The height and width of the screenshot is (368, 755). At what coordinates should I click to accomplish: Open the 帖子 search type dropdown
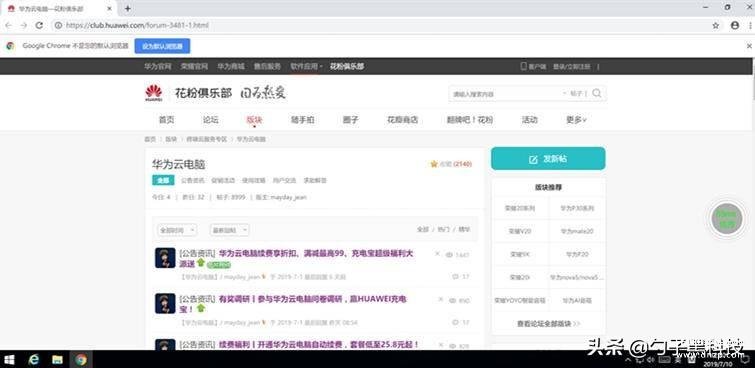point(576,94)
